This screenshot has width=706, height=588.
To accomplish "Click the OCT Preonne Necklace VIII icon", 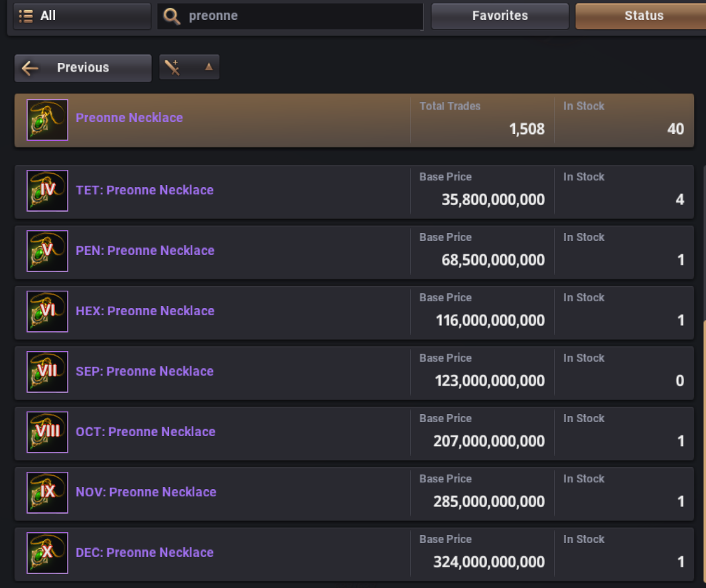I will tap(47, 432).
